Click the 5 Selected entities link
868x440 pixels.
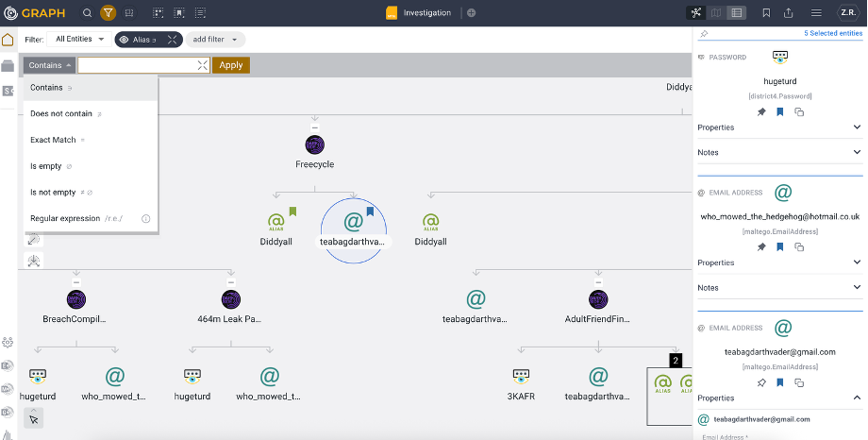(x=833, y=33)
